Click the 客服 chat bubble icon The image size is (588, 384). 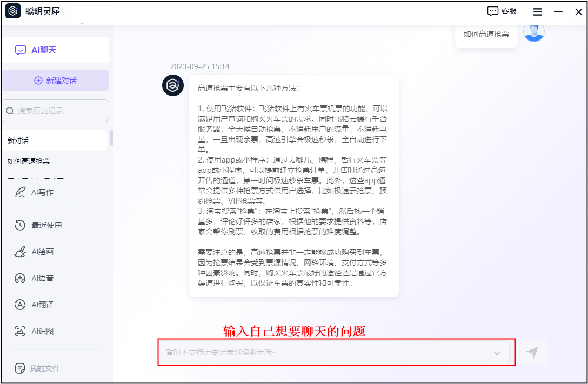pos(493,11)
